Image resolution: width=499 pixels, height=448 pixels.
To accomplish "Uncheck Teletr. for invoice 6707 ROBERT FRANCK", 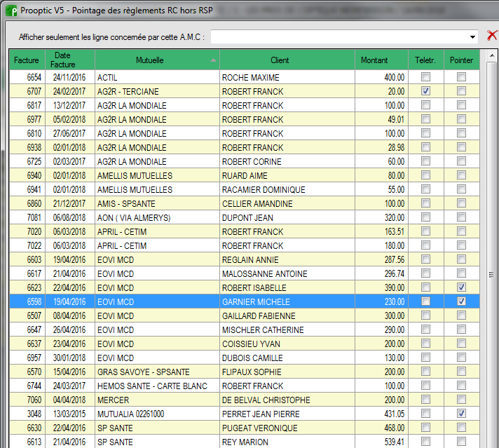I will click(426, 91).
